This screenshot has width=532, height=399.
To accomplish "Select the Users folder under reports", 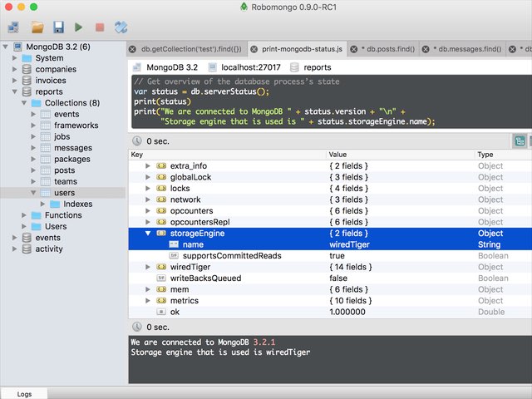I will click(x=56, y=226).
